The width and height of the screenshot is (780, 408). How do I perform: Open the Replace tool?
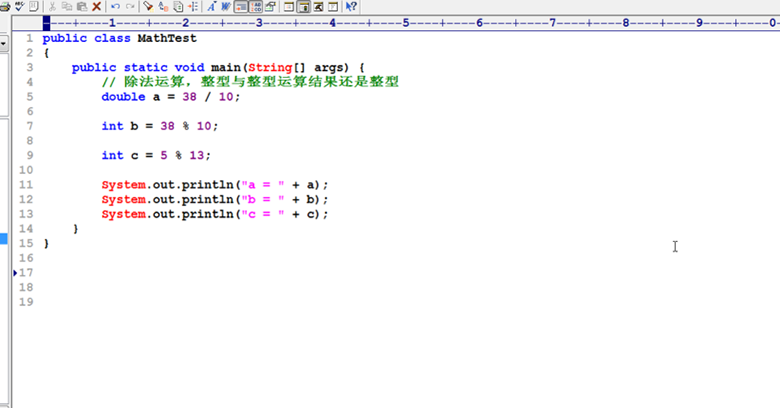163,6
